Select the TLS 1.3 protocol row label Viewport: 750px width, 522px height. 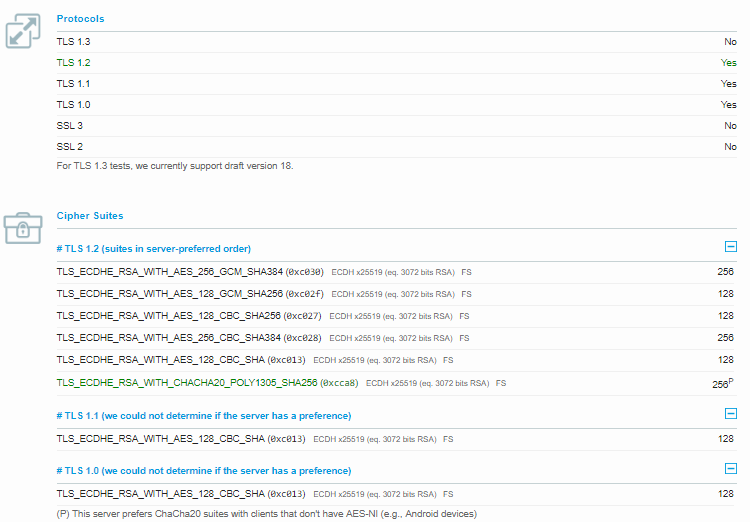(73, 42)
